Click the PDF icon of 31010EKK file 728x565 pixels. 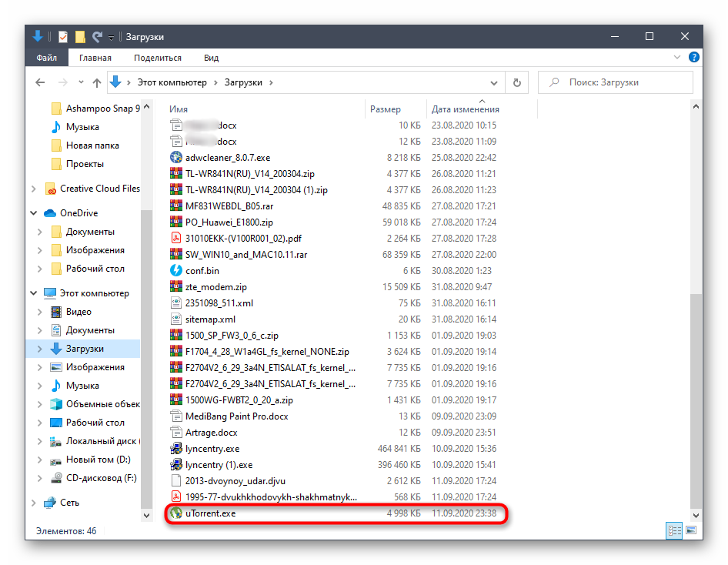176,238
